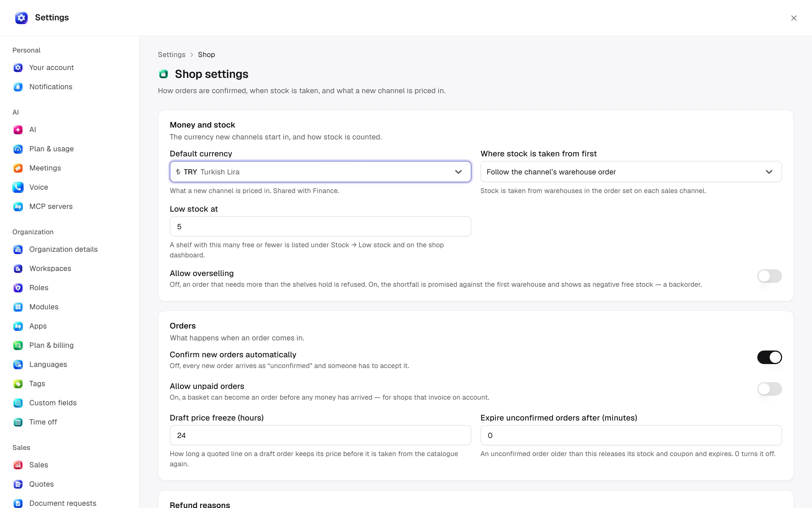Click the Plan & billing card icon
Viewport: 812px width, 508px height.
coord(18,345)
